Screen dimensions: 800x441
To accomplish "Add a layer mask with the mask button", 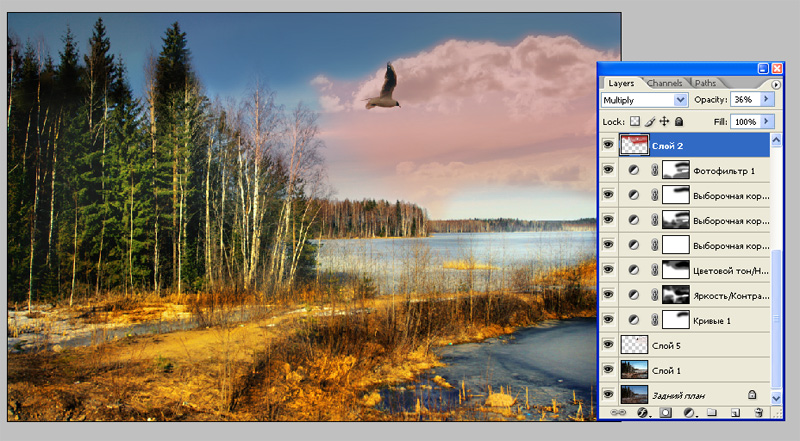I will click(x=665, y=412).
